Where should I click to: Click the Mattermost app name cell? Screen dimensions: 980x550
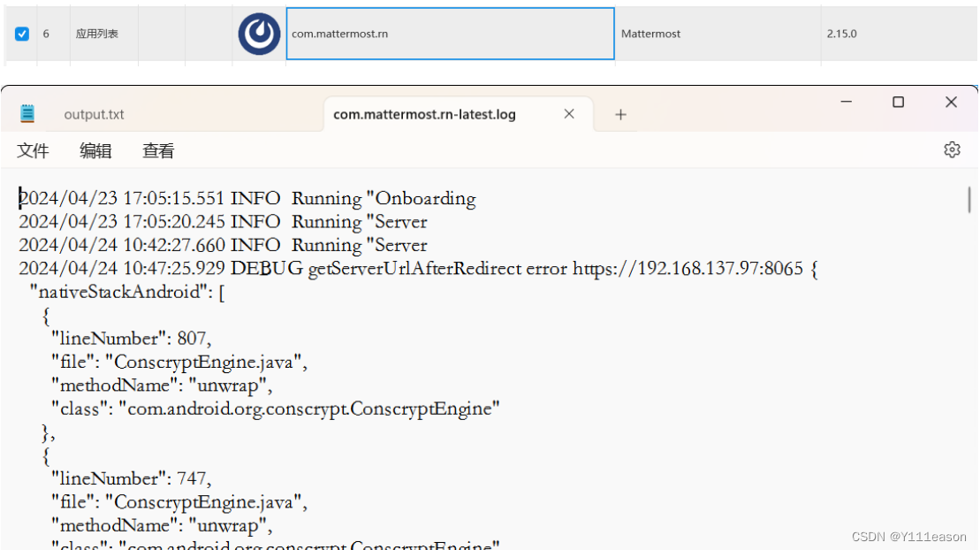point(718,34)
